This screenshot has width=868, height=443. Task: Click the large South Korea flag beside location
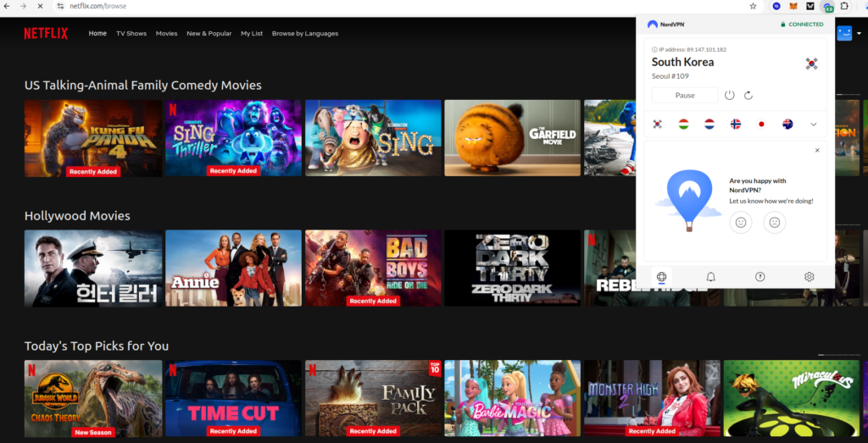tap(811, 63)
